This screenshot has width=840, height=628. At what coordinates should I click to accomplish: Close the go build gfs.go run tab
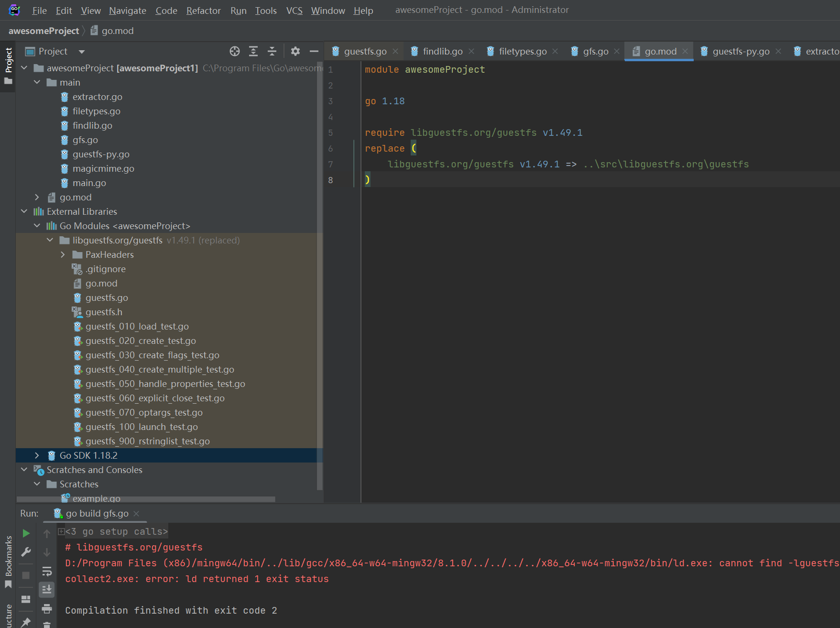136,513
